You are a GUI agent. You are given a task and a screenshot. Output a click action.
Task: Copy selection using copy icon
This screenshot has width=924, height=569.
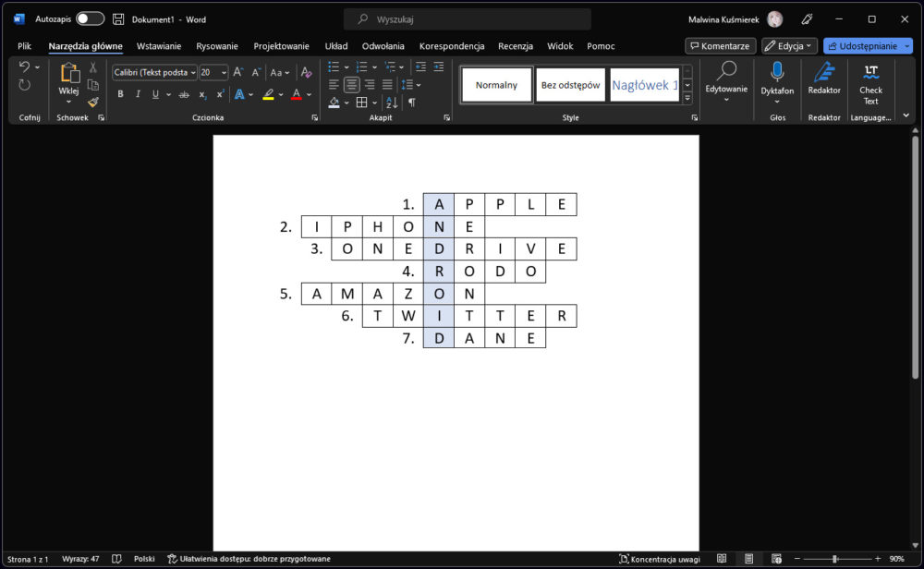coord(92,85)
